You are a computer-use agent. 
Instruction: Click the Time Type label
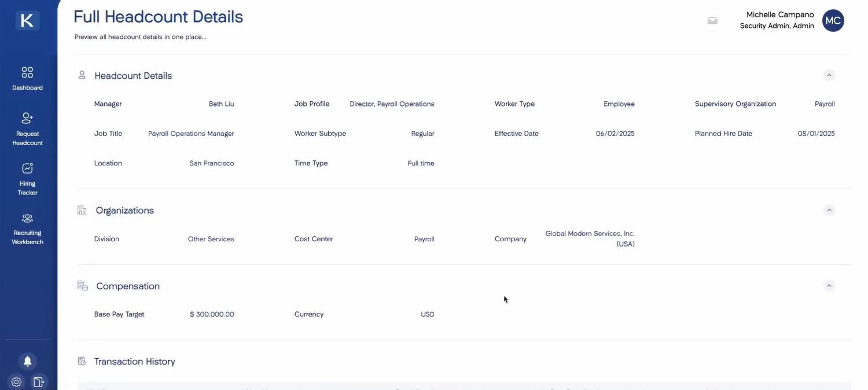coord(311,163)
